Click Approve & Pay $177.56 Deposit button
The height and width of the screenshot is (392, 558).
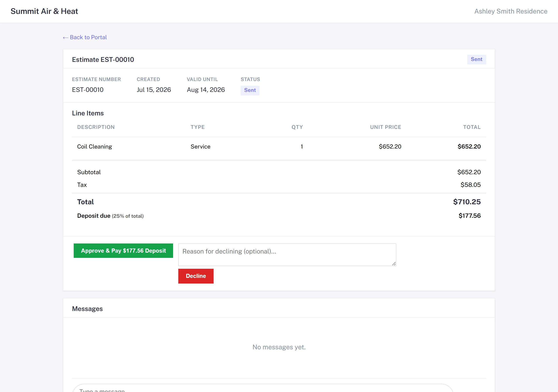123,251
